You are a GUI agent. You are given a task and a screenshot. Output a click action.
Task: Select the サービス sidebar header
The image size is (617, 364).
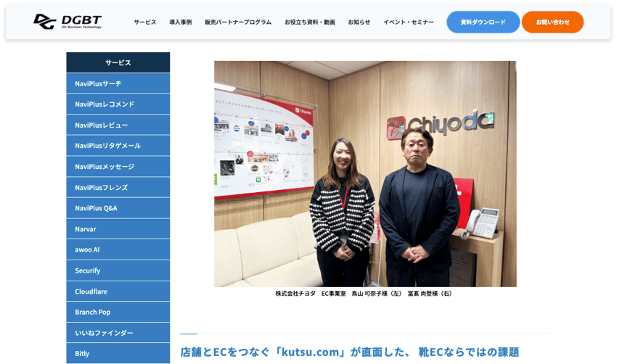[x=118, y=62]
